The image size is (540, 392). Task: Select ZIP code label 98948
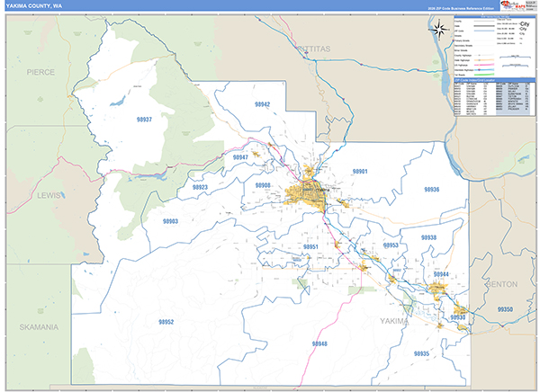coord(319,343)
